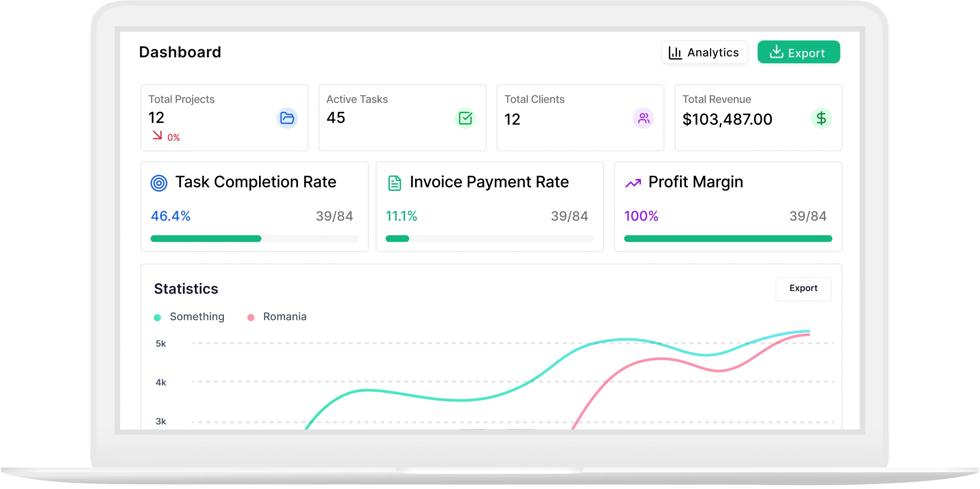980x489 pixels.
Task: Open the Analytics view
Action: [x=704, y=52]
